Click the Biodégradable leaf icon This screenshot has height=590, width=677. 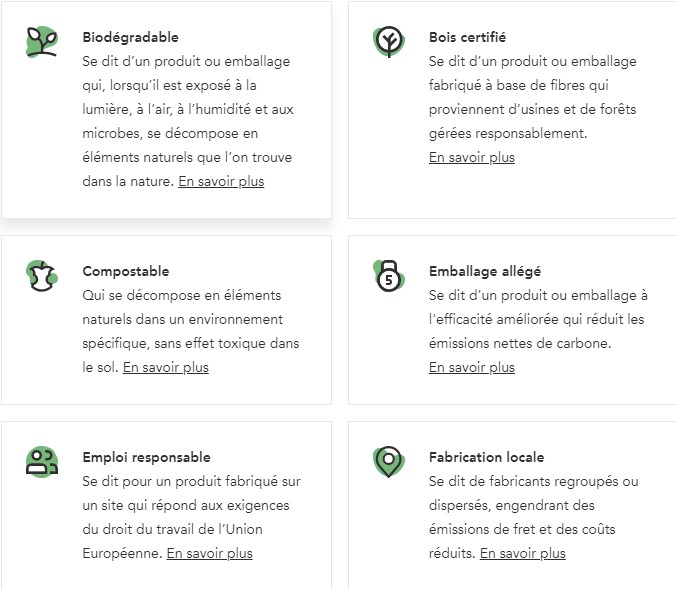(42, 42)
